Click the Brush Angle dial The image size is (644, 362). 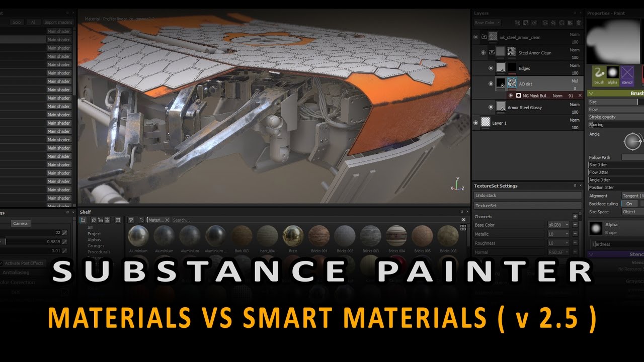tap(632, 141)
